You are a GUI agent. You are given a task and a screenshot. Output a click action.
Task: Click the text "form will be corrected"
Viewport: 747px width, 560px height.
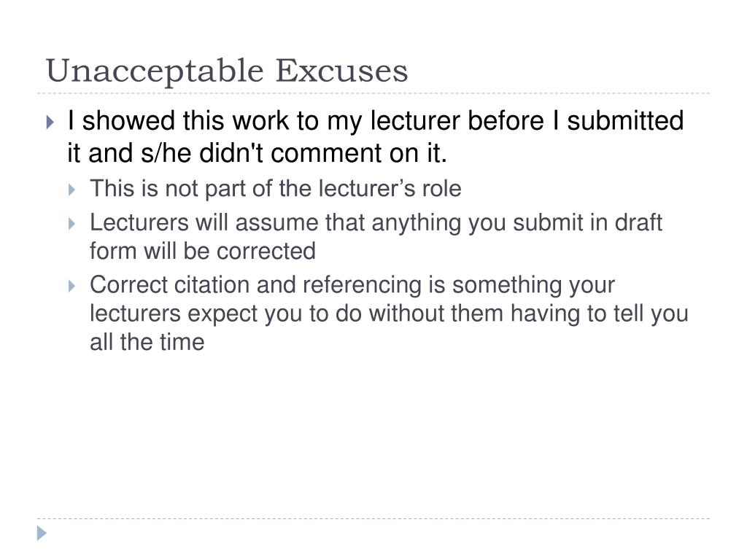[203, 251]
